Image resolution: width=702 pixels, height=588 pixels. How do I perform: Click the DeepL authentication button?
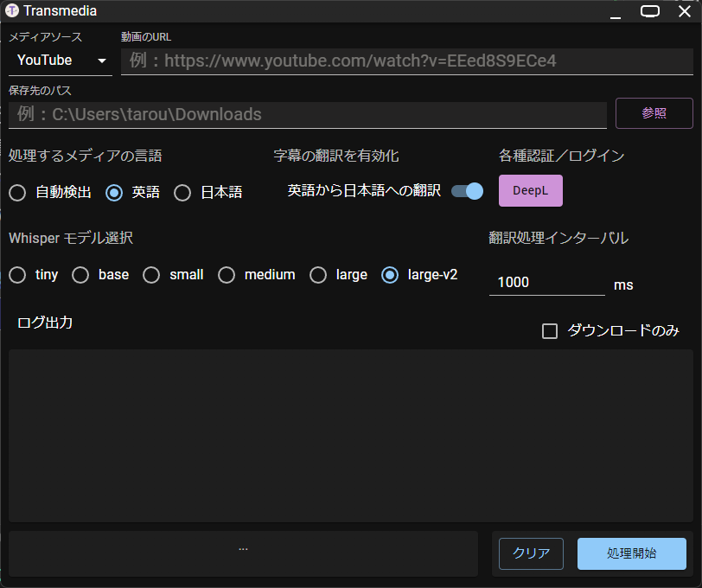531,191
